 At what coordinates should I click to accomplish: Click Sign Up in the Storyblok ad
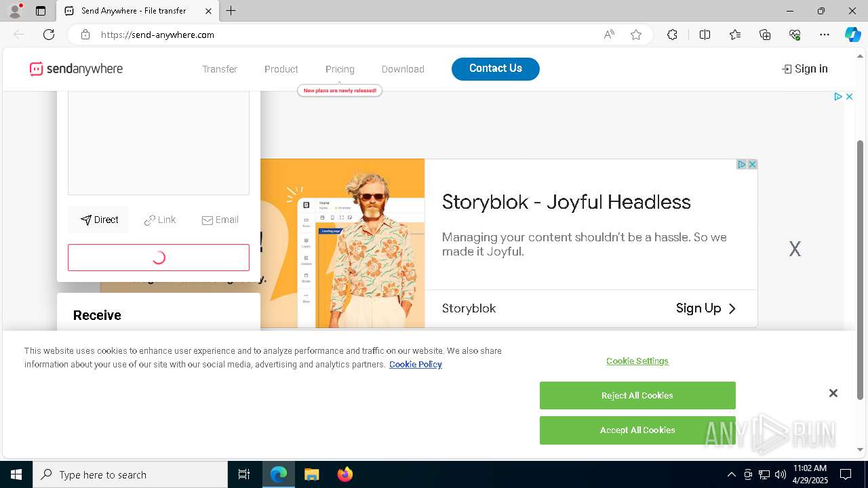click(706, 308)
